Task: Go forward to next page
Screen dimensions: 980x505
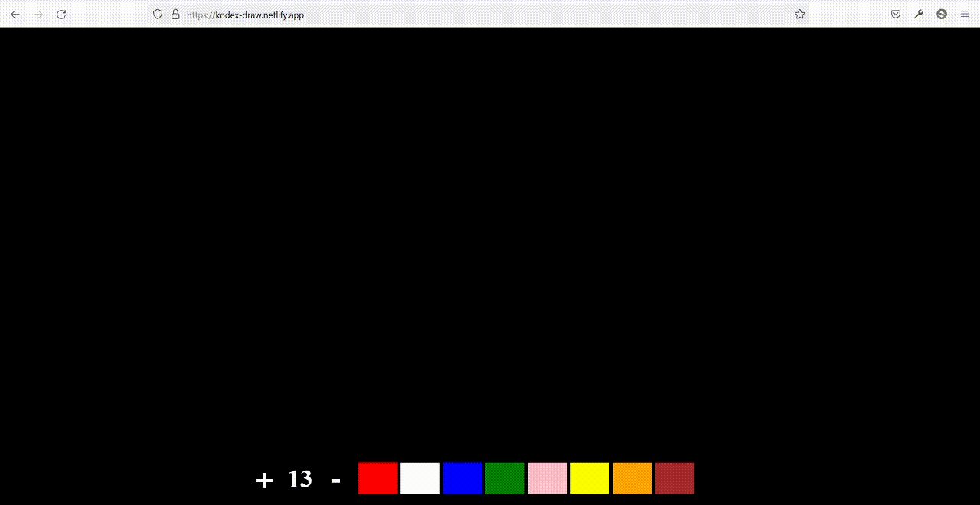Action: (x=38, y=15)
